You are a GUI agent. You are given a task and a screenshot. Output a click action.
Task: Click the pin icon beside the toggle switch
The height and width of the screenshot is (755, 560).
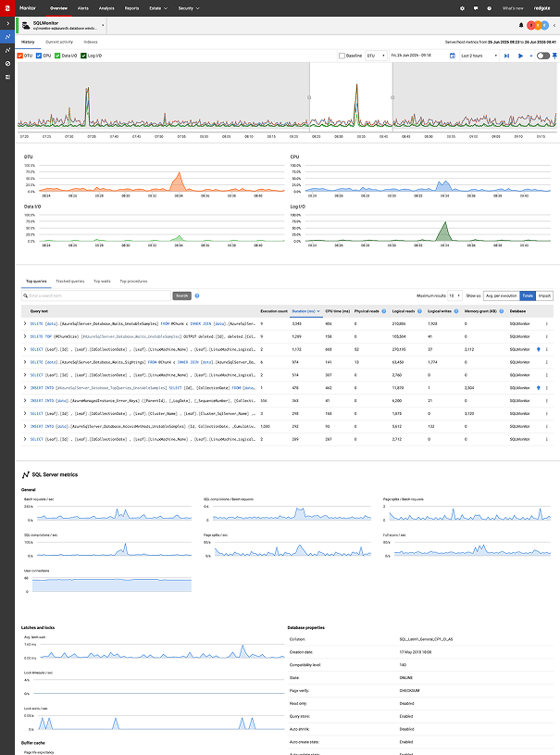click(x=554, y=56)
